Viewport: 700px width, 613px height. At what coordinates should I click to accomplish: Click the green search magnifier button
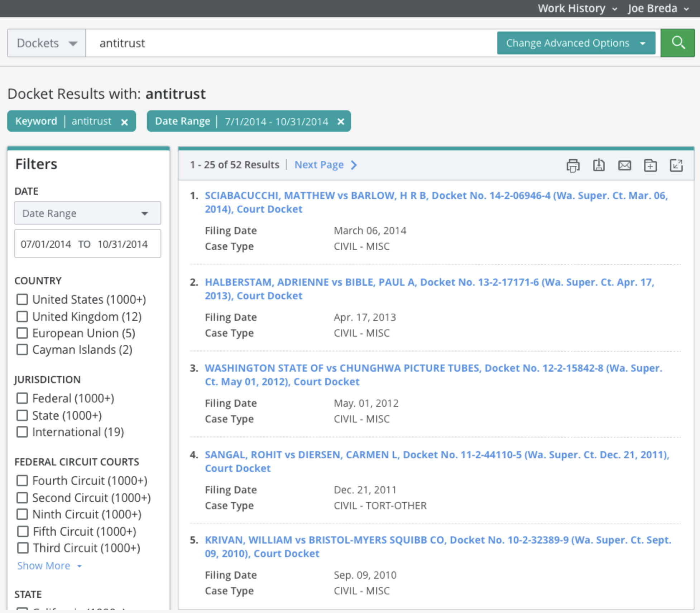(x=677, y=43)
